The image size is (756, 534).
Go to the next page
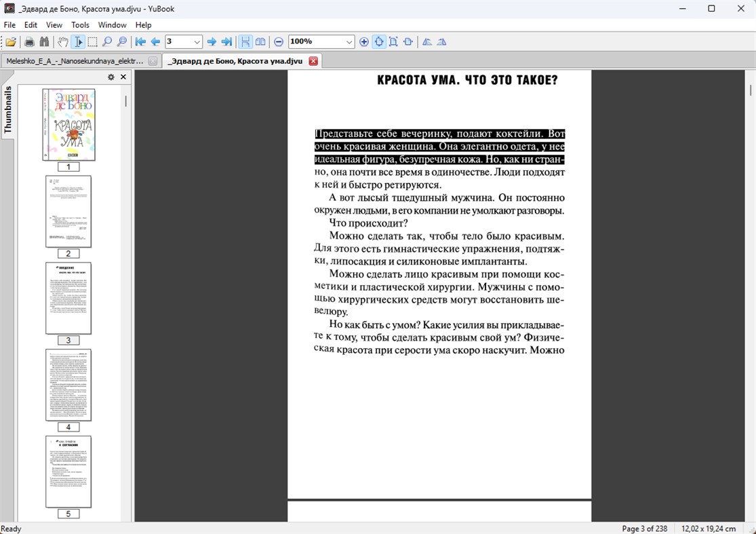point(212,42)
